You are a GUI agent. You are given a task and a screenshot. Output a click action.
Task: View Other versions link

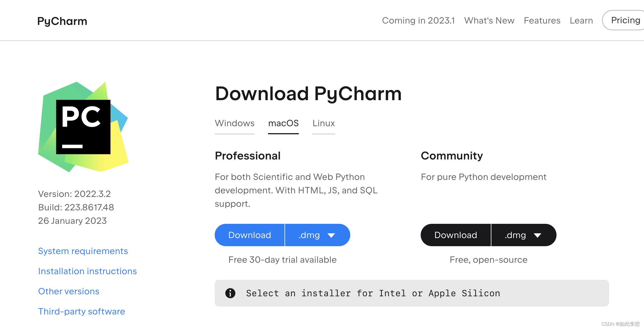point(69,291)
